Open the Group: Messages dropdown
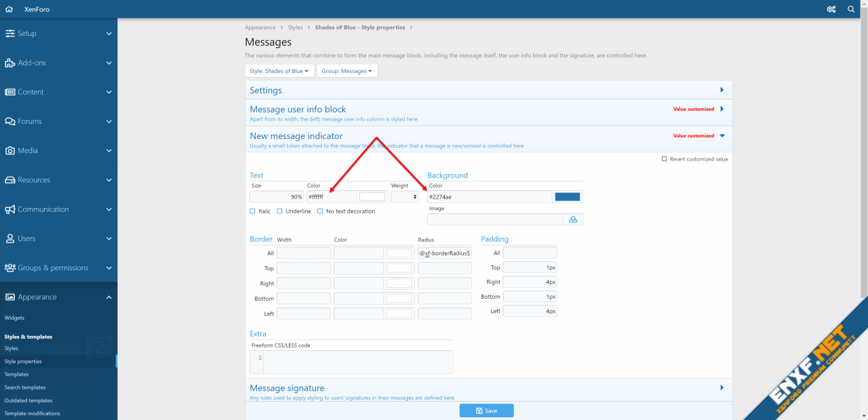 pos(347,71)
